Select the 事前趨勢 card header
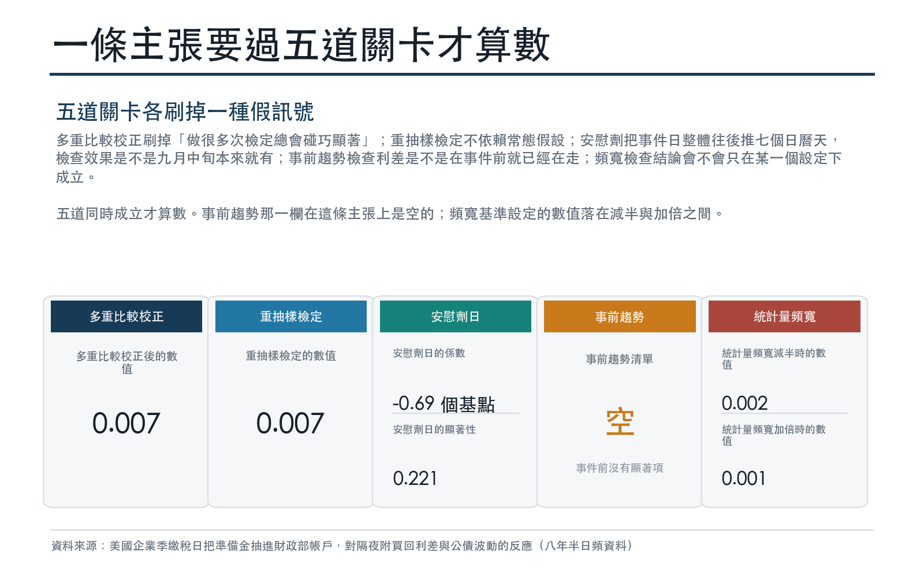The height and width of the screenshot is (578, 924). point(620,316)
